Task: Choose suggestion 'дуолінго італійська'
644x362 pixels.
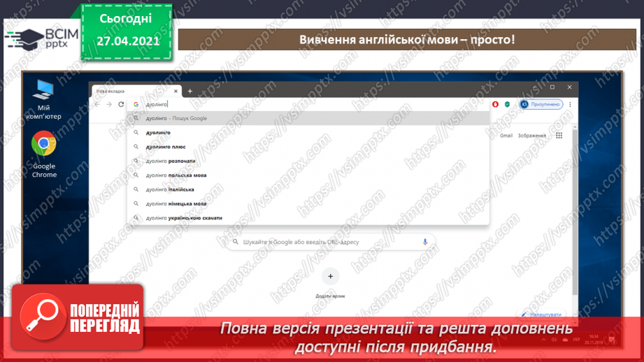Action: [x=309, y=189]
